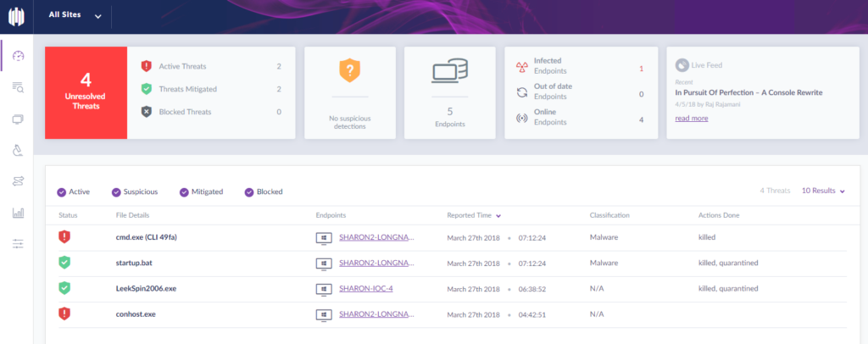
Task: Open the settings sliders sidebar icon
Action: click(x=18, y=244)
